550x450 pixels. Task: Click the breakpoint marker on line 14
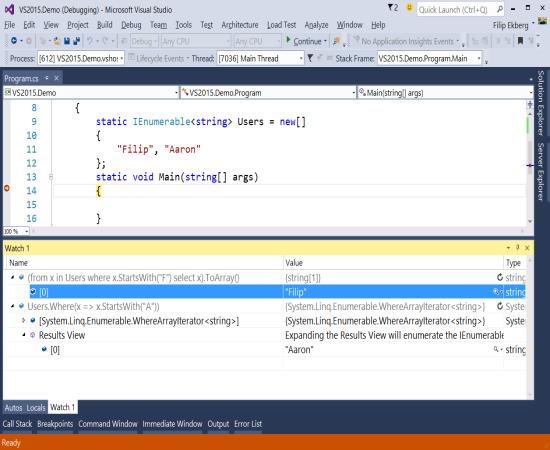(x=6, y=189)
